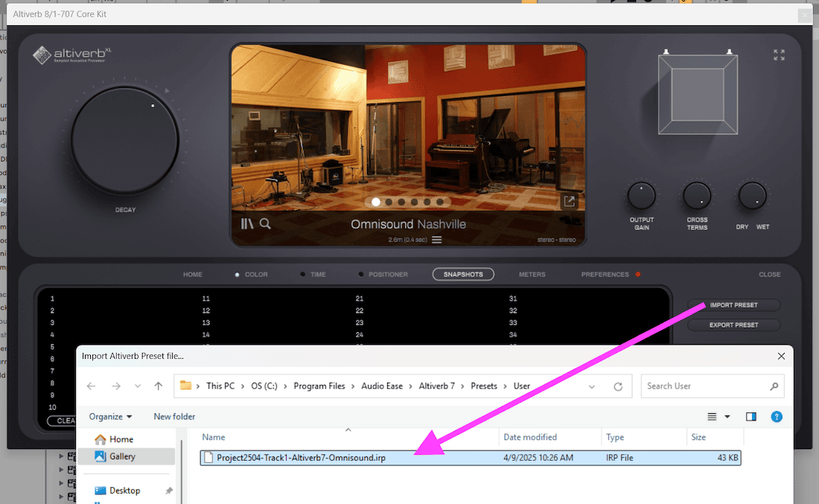Open the hamburger menu below Omnisound Nashville
Viewport: 819px width, 504px height.
click(x=436, y=240)
